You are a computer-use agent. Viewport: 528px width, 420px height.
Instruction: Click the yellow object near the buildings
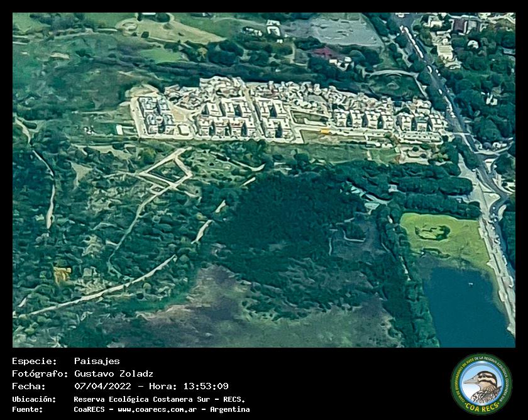point(324,131)
